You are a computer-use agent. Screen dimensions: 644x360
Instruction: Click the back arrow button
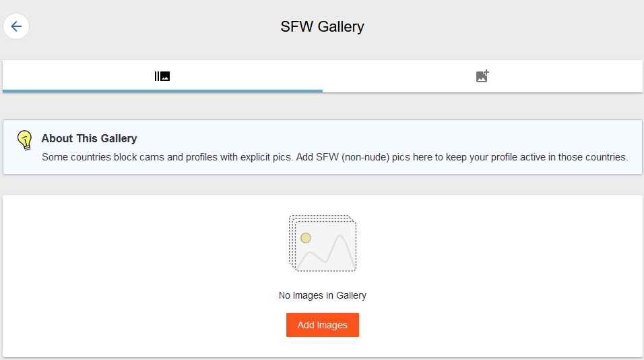point(16,27)
